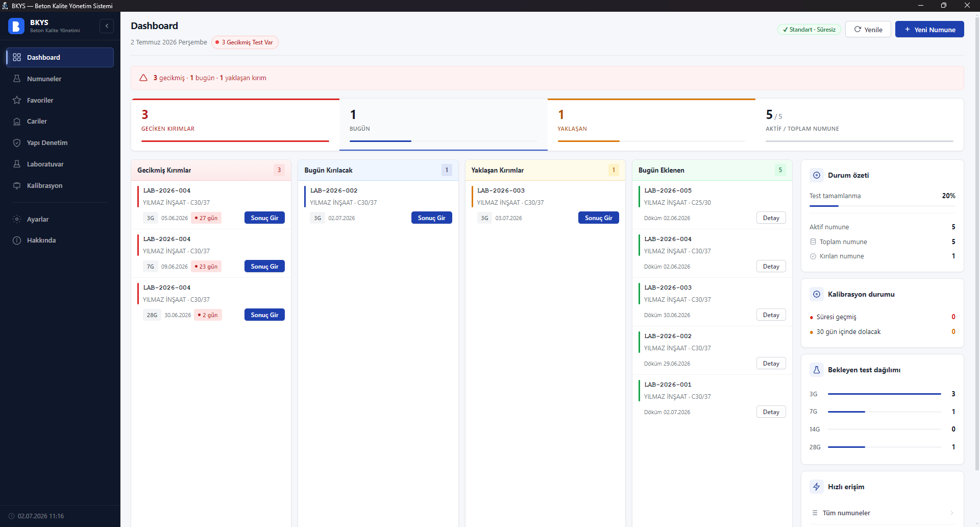Screen dimensions: 980x527
Task: Click the "Süresi geçmiş" calibration row
Action: tap(882, 317)
